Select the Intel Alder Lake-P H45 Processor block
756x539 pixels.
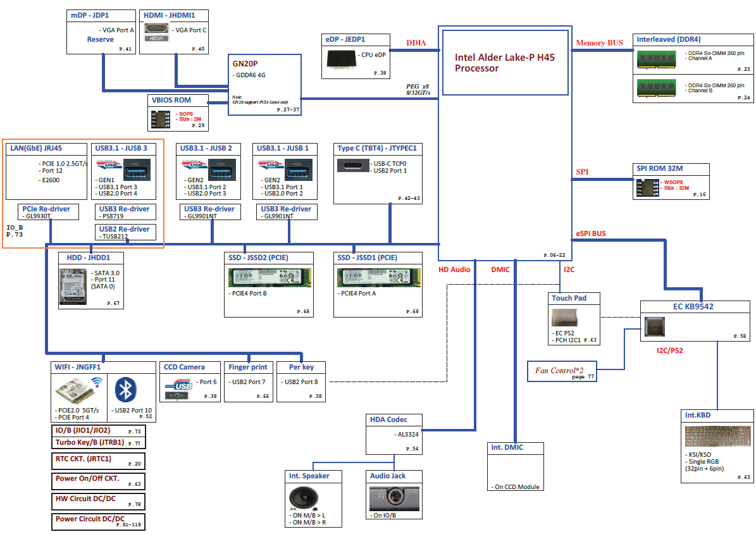click(x=505, y=63)
